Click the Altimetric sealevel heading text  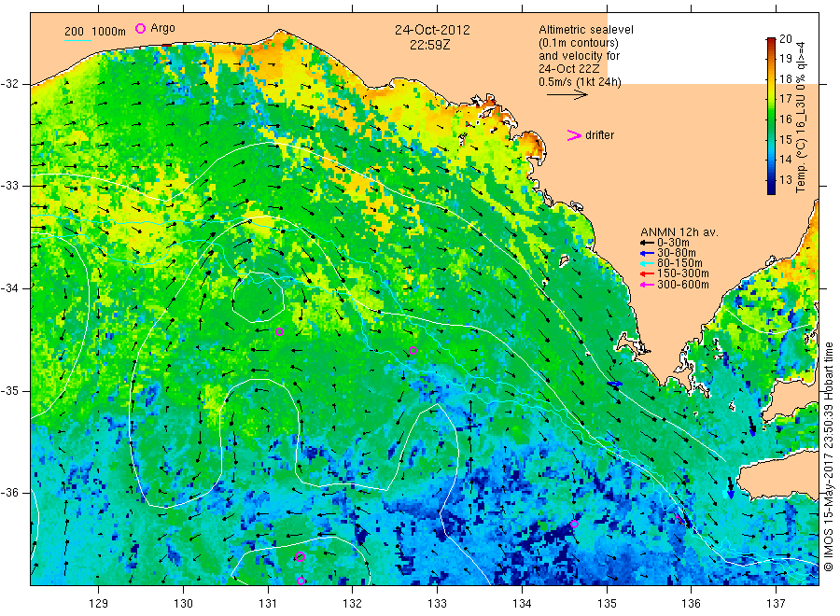click(585, 30)
